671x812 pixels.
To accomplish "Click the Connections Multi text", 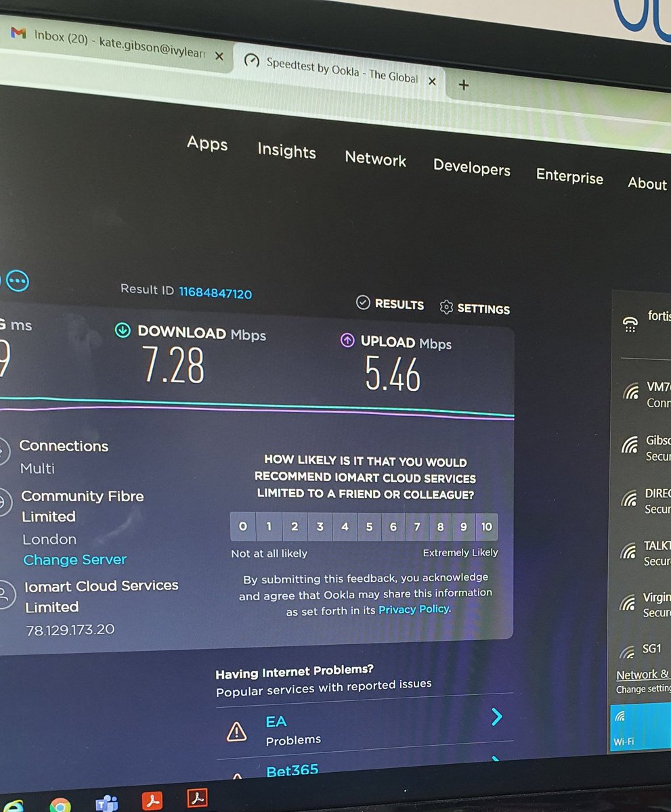I will pos(63,457).
